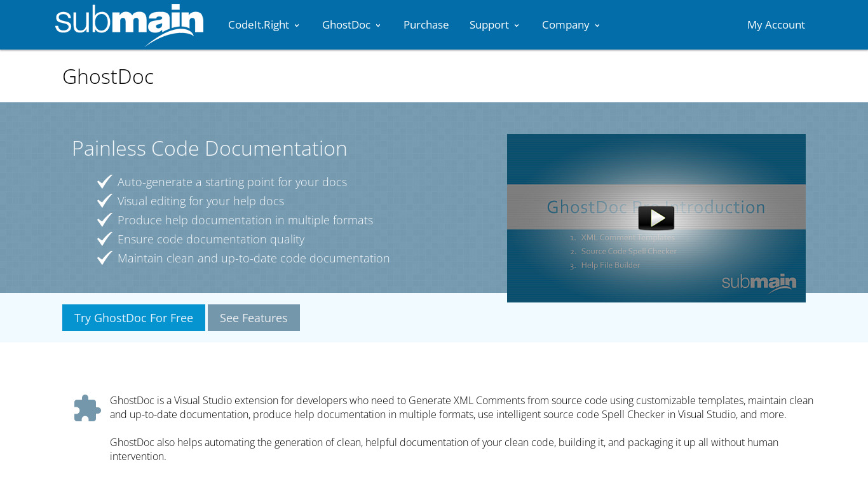Screen dimensions: 868x488
Task: Click 'Ensure code documentation quality' text
Action: pos(211,239)
